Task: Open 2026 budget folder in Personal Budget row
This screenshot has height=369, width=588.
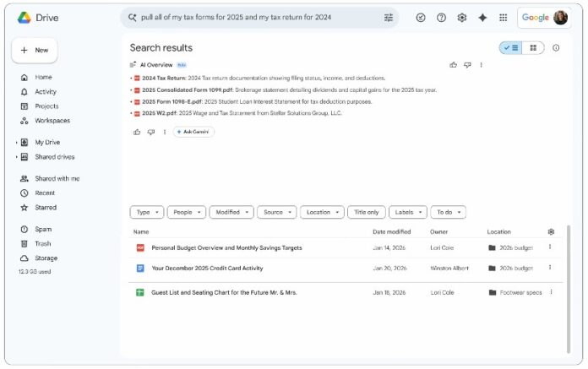Action: pos(511,248)
